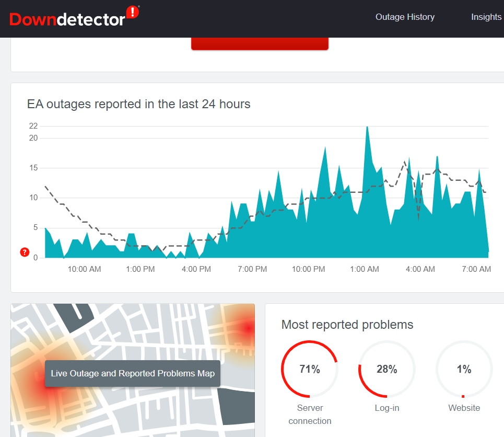This screenshot has height=437, width=504.
Task: Click the 7:00 PM time axis label
Action: coord(252,269)
